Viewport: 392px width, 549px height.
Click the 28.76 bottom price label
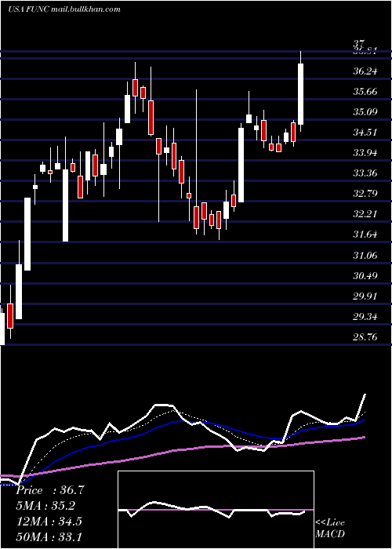(365, 337)
